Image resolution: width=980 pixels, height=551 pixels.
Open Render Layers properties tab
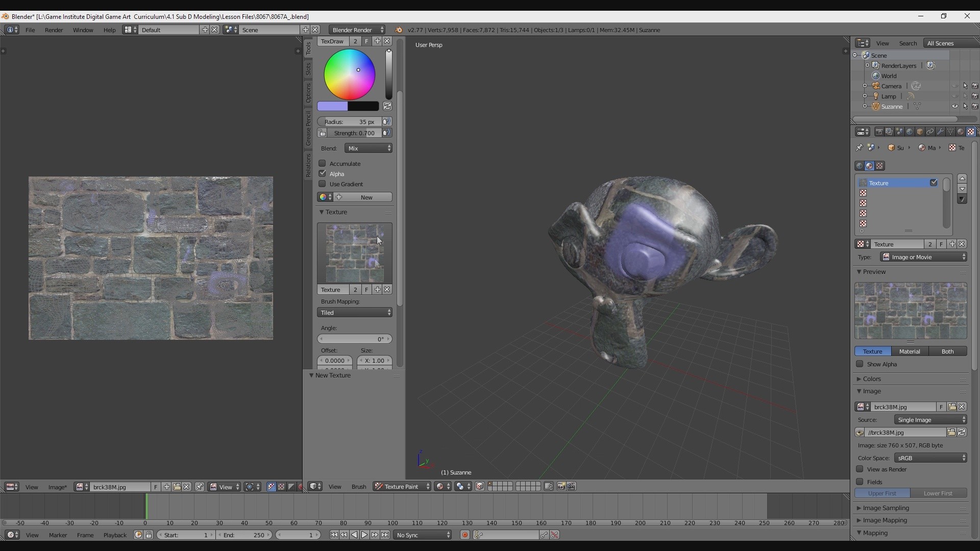tap(889, 132)
